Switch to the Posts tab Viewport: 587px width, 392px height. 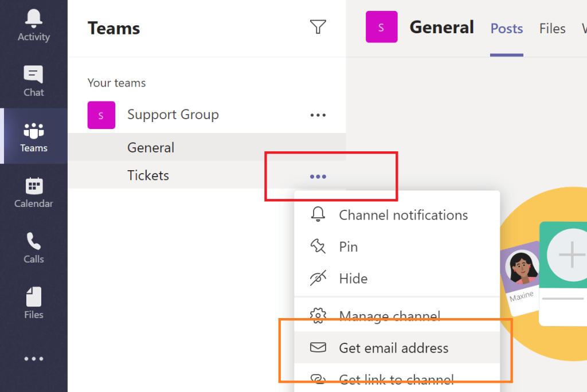[x=507, y=29]
